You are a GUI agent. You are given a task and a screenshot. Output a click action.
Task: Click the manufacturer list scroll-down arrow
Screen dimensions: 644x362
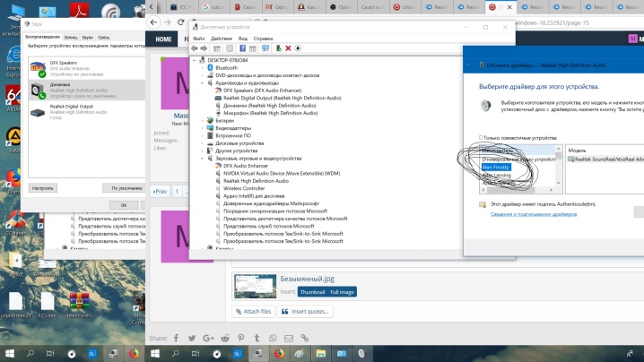click(x=558, y=183)
